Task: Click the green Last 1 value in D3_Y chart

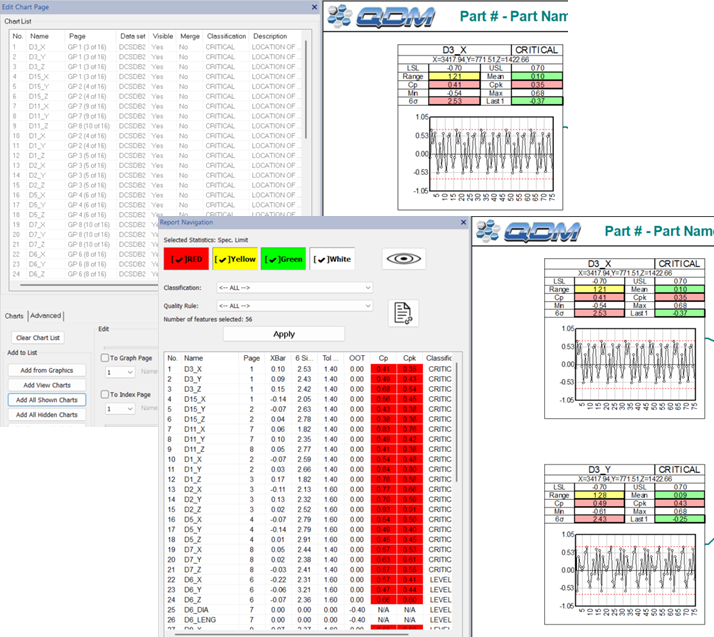Action: point(679,519)
